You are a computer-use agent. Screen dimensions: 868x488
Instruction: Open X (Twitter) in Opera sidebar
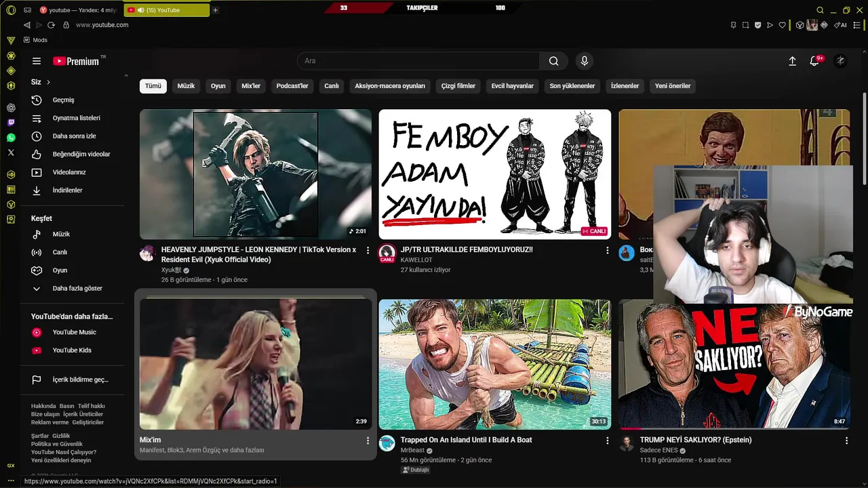click(x=11, y=152)
